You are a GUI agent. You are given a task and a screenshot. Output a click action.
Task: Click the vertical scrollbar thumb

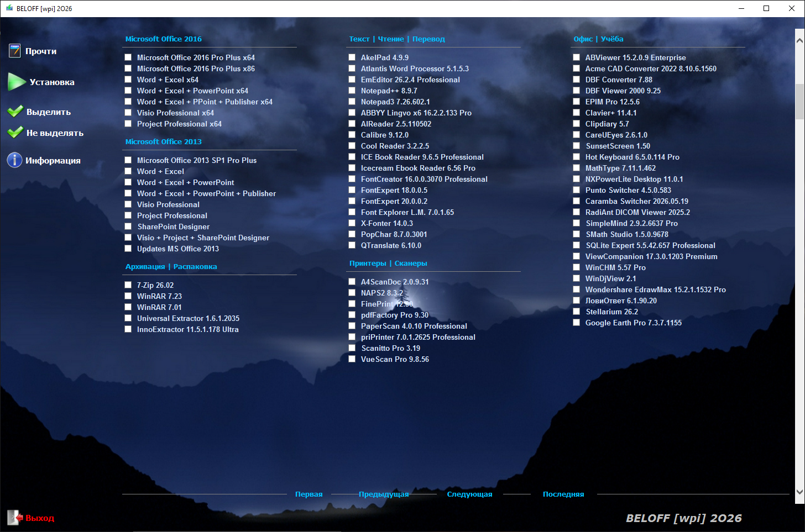tap(799, 101)
